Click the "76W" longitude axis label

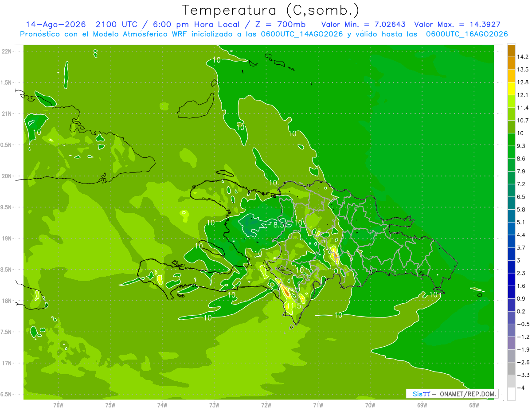point(58,405)
